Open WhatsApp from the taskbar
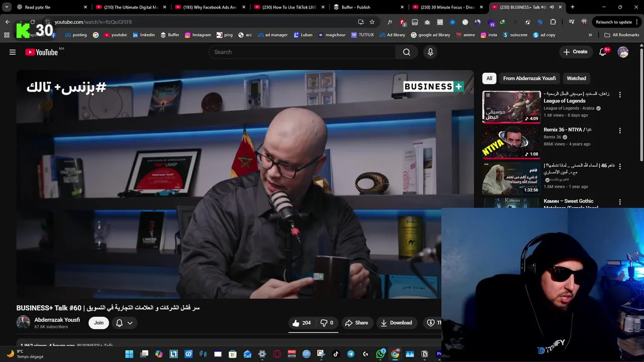 (380, 354)
